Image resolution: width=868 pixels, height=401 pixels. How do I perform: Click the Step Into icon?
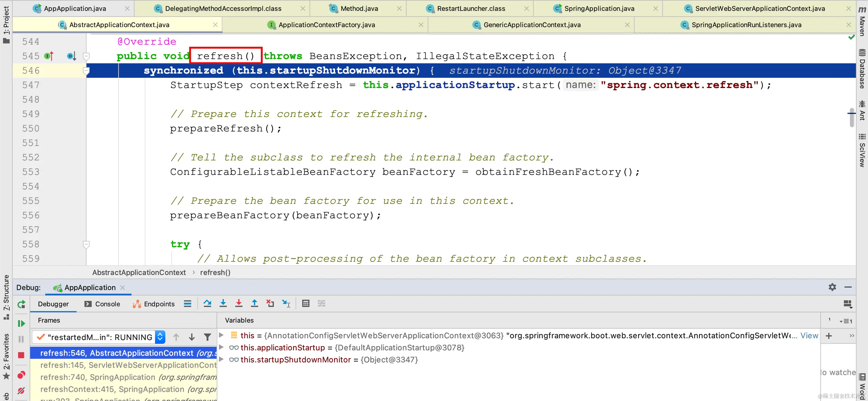pyautogui.click(x=223, y=303)
